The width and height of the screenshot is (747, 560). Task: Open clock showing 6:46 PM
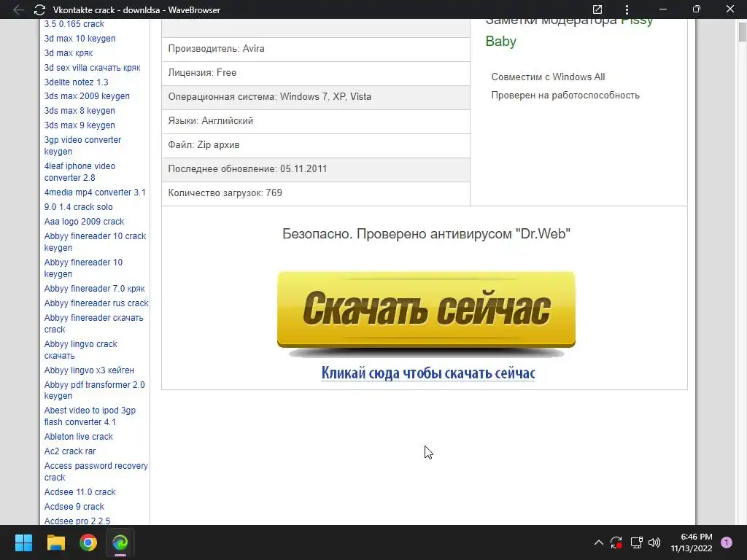[x=692, y=542]
